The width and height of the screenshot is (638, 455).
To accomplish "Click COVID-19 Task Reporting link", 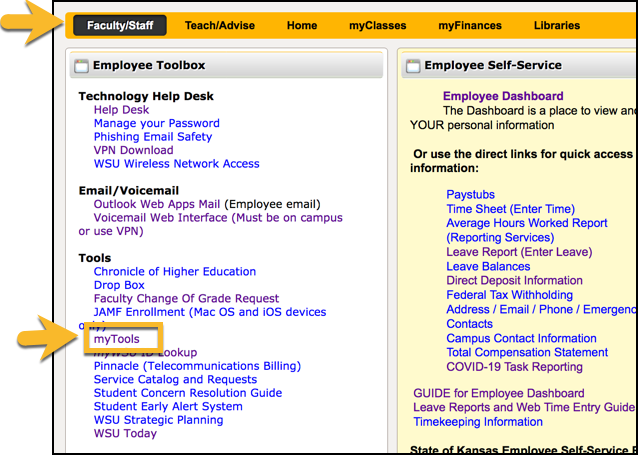I will pyautogui.click(x=514, y=367).
